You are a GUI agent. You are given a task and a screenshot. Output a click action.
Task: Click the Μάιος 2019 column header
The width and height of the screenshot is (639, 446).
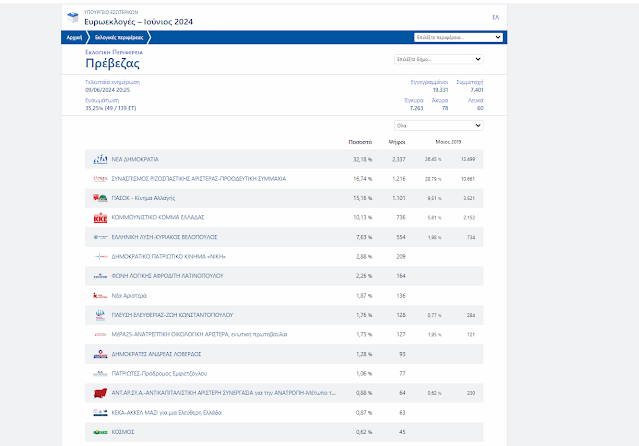[x=448, y=142]
